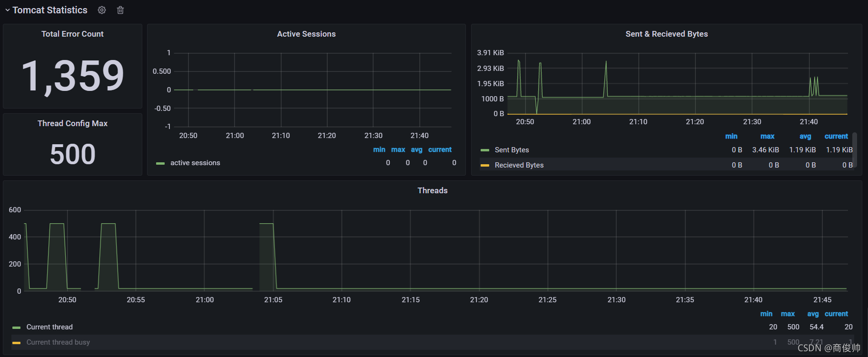Open the Active Sessions panel title menu

(x=306, y=34)
